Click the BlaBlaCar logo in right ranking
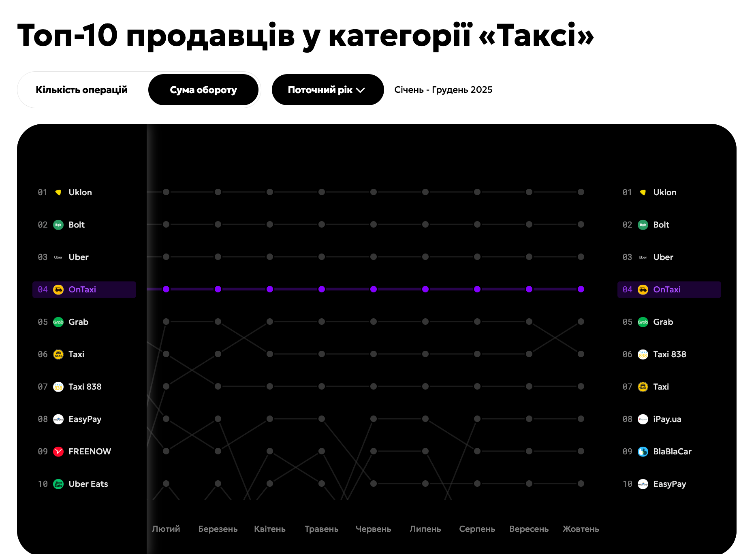Viewport: 756px width, 554px height. [643, 452]
